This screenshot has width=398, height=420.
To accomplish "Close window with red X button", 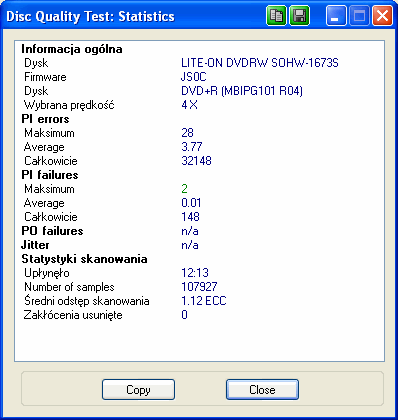I will (382, 16).
